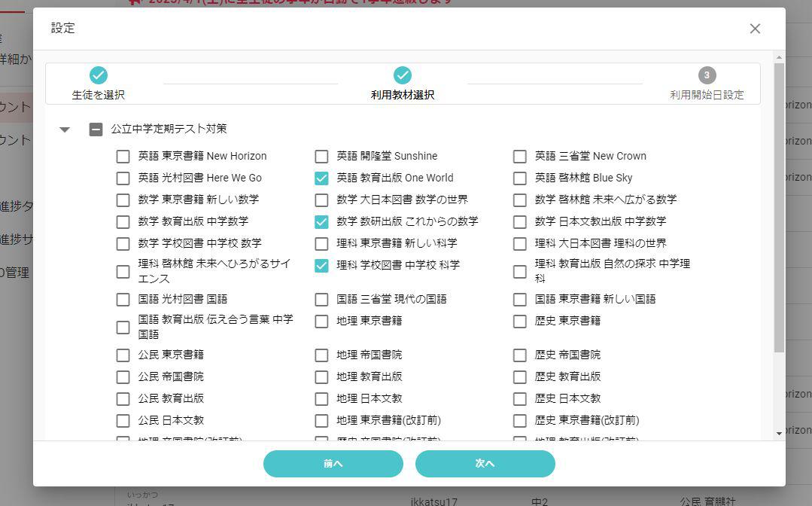Close the 設定 dialog with X icon
The height and width of the screenshot is (506, 812).
[755, 29]
